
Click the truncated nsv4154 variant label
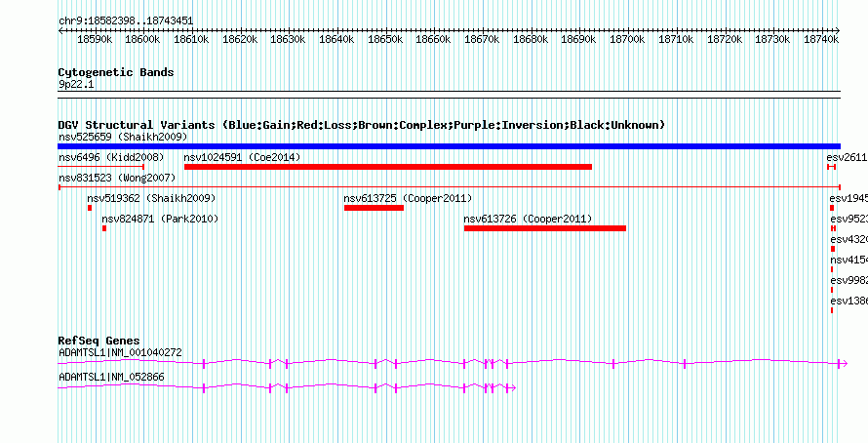click(849, 261)
